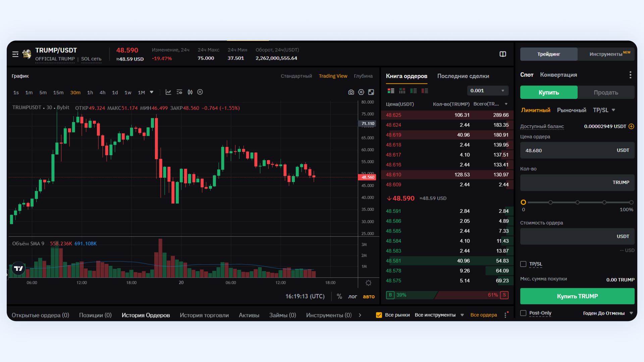Toggle the layout panel icon in header

tap(503, 54)
